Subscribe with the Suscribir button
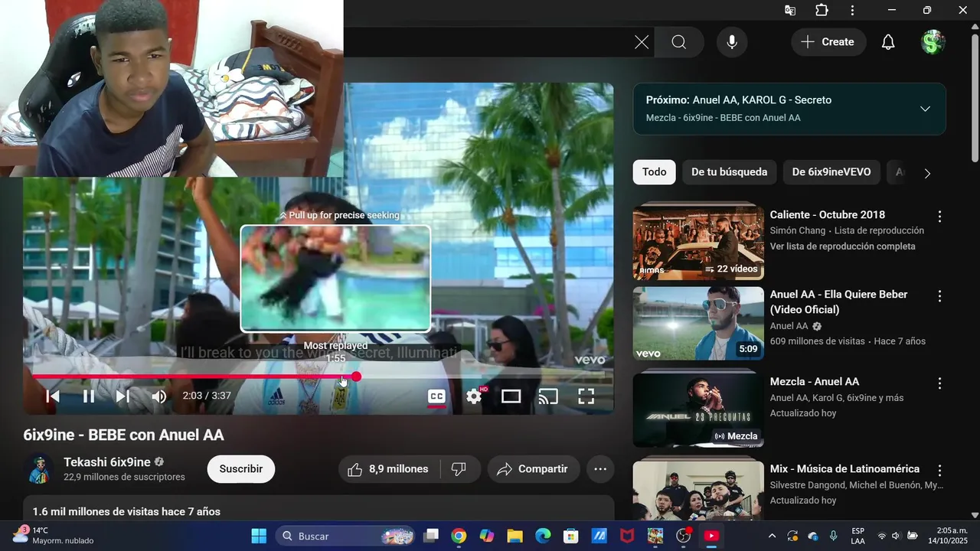Screen dimensions: 980x551 tap(241, 469)
